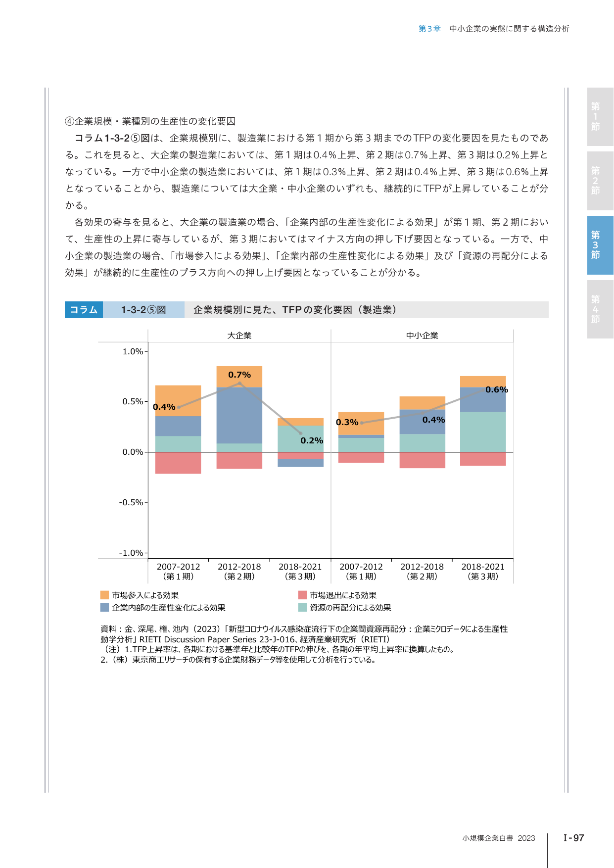
Task: Click the 0.7% data label on the chart
Action: (239, 375)
